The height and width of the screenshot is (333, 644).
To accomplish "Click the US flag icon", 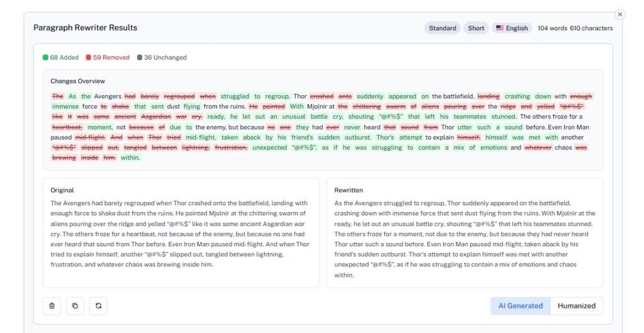I will (x=500, y=28).
